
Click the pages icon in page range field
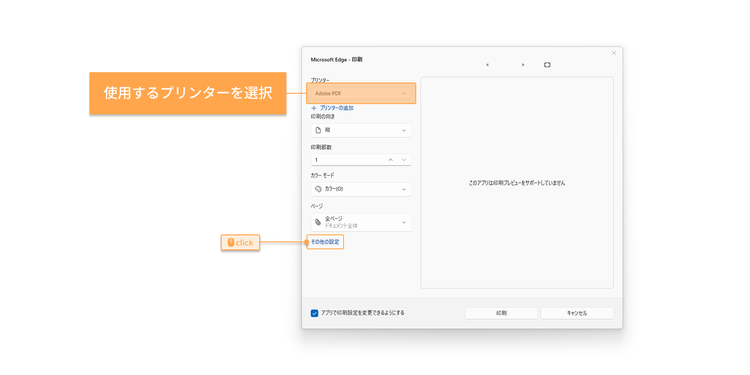pyautogui.click(x=318, y=222)
